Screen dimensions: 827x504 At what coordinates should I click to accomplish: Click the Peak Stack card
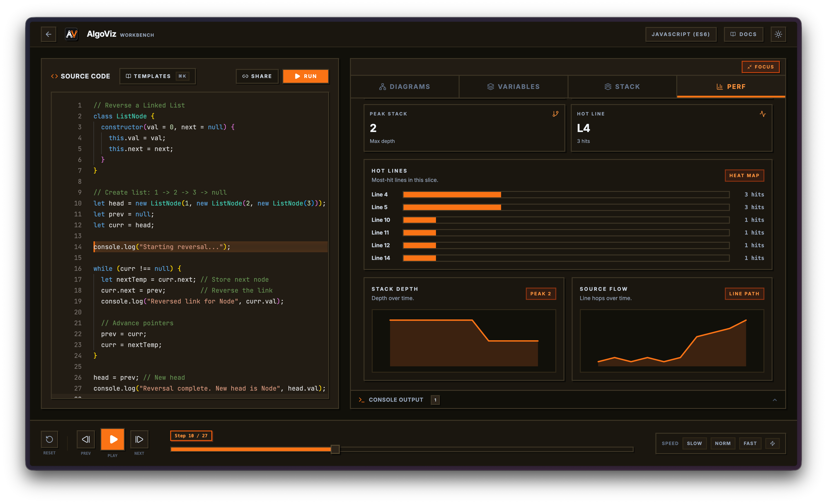coord(464,128)
